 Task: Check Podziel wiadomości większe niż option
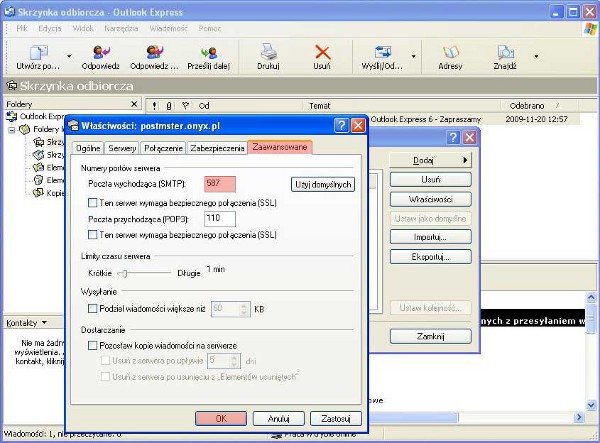(93, 308)
